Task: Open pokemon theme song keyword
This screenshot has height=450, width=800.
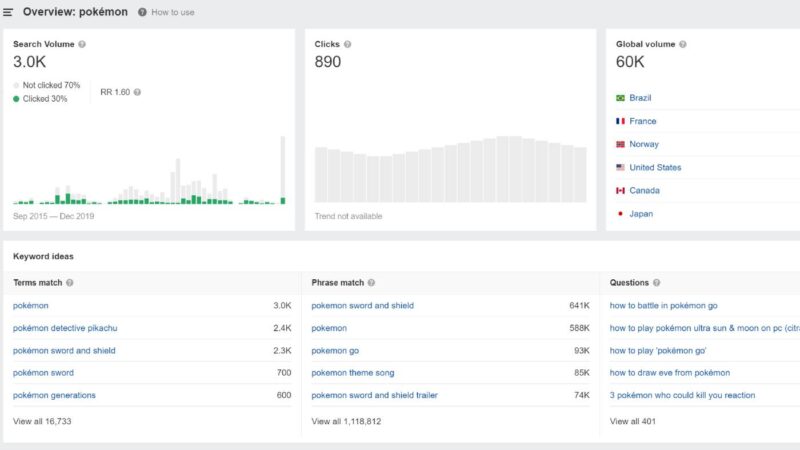Action: (353, 373)
